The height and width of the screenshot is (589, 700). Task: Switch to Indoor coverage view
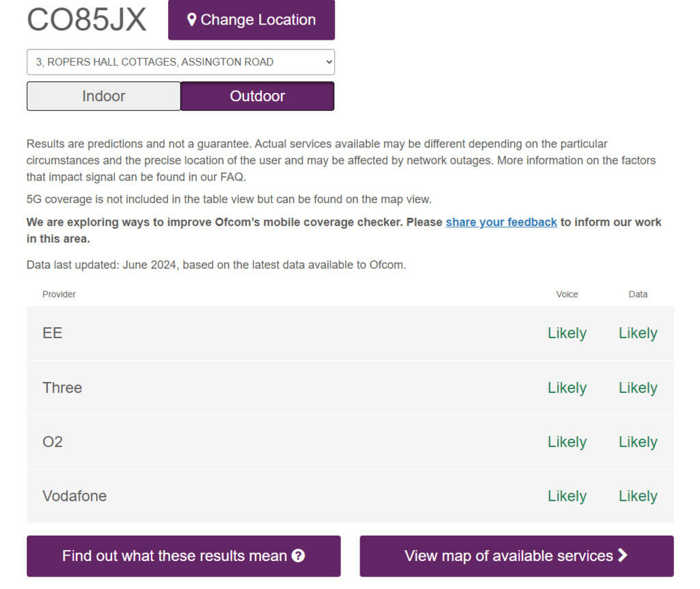[x=104, y=96]
